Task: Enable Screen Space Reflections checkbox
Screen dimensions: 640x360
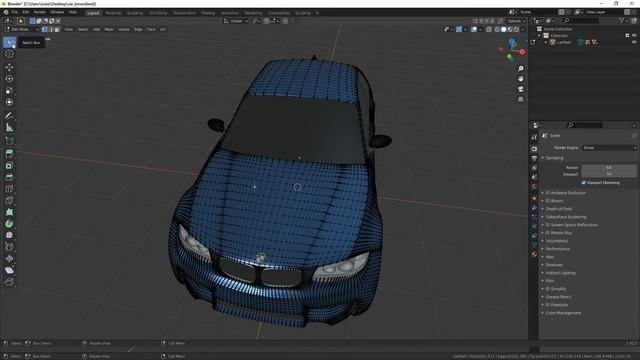Action: (548, 225)
